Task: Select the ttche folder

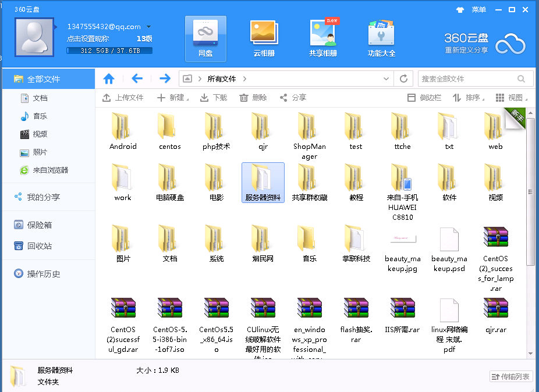Action: pos(403,131)
